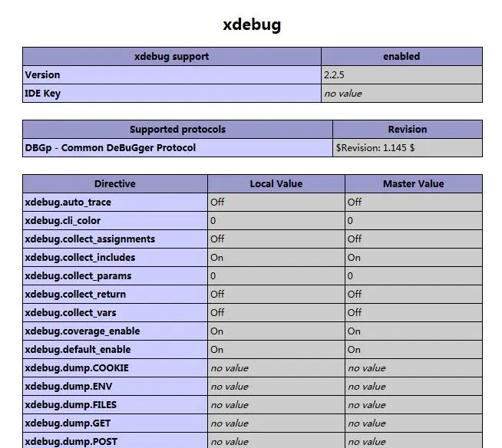
Task: Click the Revision header cell
Action: pos(408,130)
